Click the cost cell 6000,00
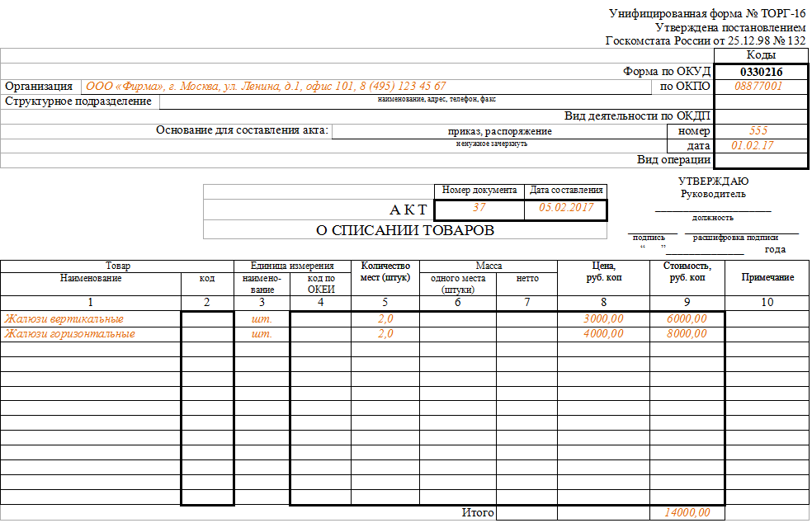The width and height of the screenshot is (812, 523). tap(687, 318)
